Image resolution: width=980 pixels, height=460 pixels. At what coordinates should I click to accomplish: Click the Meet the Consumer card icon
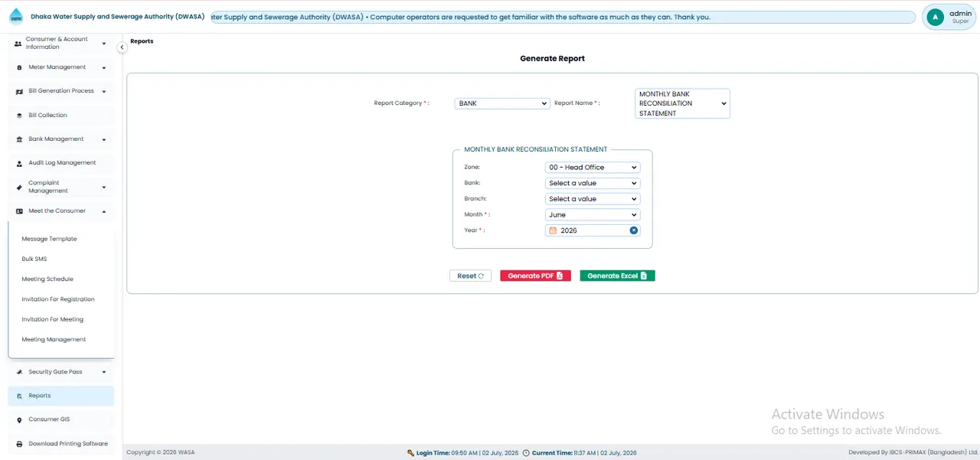[x=19, y=211]
